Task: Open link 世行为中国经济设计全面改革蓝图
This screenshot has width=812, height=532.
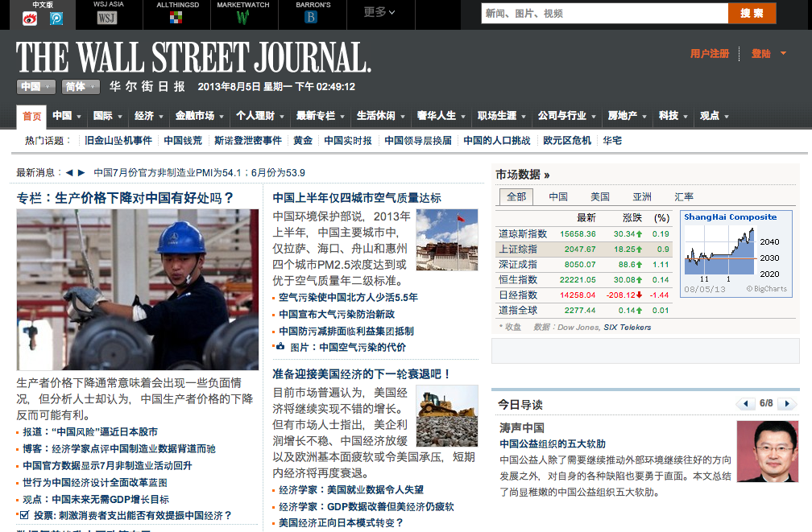Action: pyautogui.click(x=95, y=482)
